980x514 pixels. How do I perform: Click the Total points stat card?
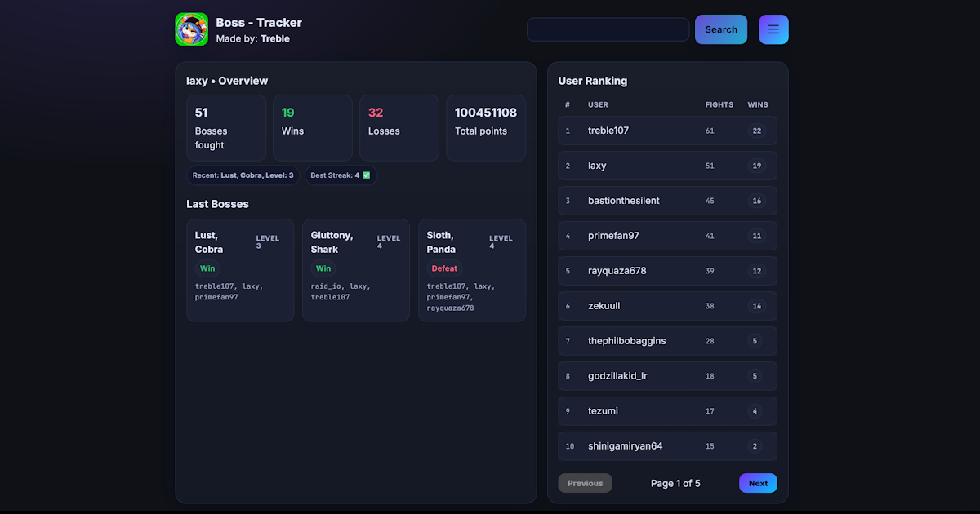[x=486, y=127]
